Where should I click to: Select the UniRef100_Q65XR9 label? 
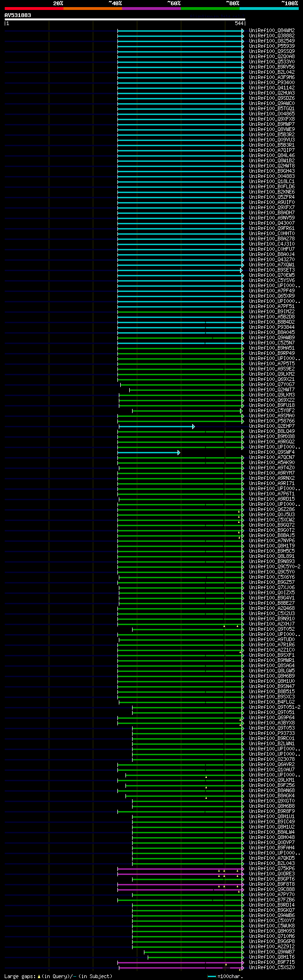pyautogui.click(x=272, y=296)
